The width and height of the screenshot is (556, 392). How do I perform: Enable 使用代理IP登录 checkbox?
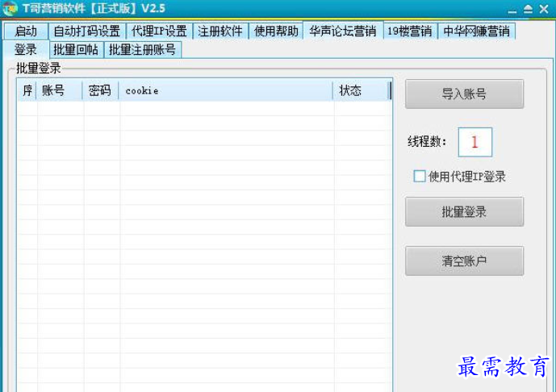click(420, 176)
